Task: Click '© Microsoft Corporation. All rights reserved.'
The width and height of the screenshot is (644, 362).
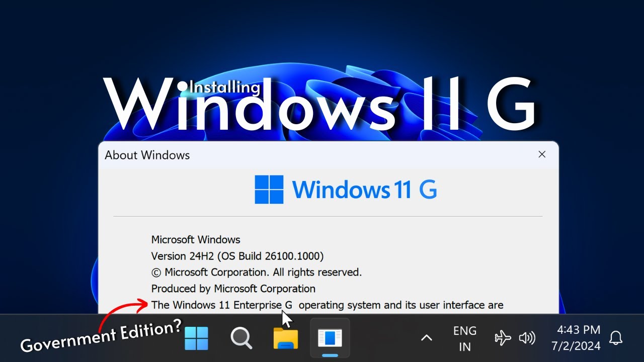Action: (257, 273)
